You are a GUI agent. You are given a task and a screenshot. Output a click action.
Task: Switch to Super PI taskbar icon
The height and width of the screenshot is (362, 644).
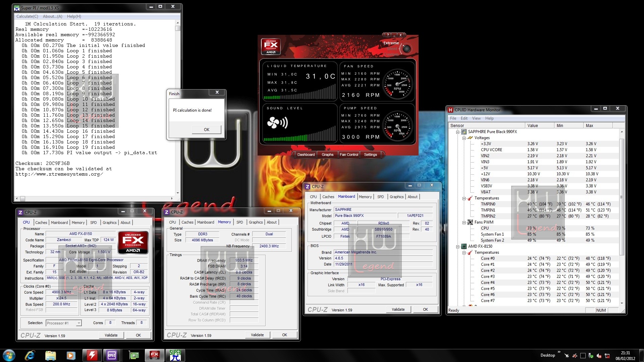(x=175, y=355)
